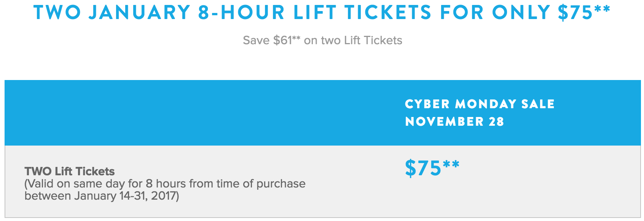Click the asterisks after the table's $75 price
The image size is (644, 221).
(451, 165)
